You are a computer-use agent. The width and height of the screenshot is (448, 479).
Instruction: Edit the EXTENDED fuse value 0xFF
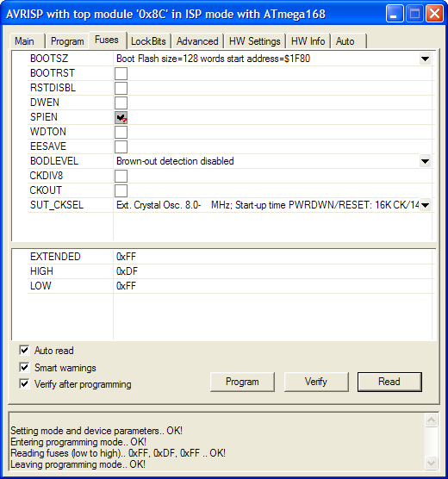126,257
